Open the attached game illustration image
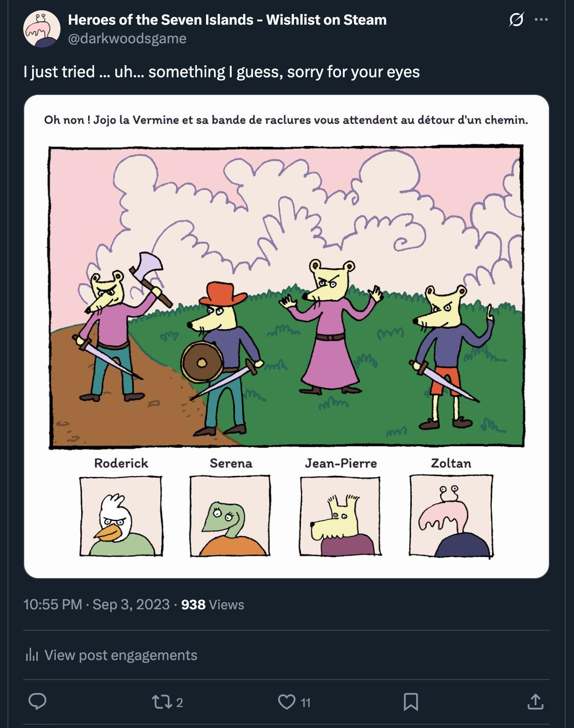Viewport: 574px width, 728px height. [x=287, y=298]
